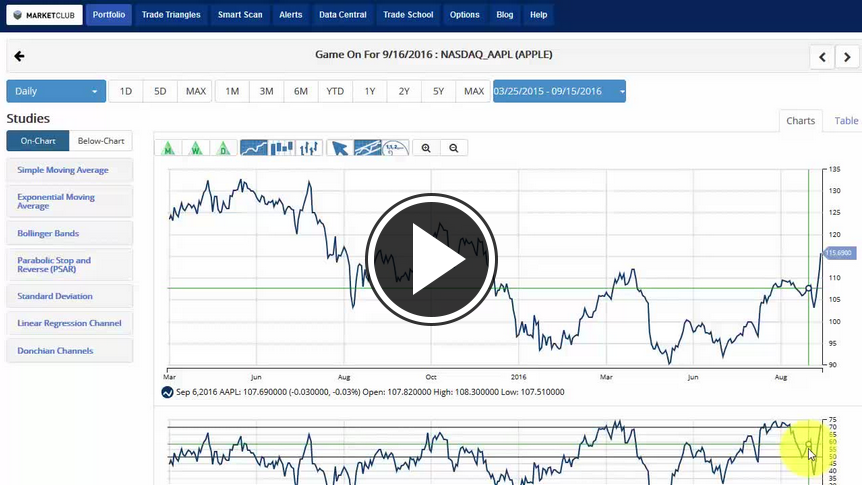Set chart range to 2Y
This screenshot has height=485, width=862.
click(x=404, y=91)
